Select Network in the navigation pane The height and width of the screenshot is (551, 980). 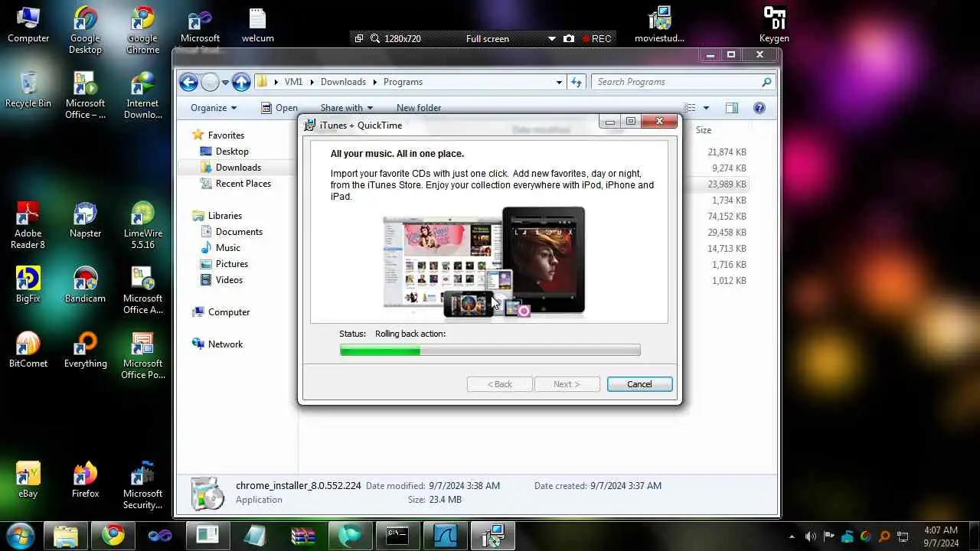click(x=225, y=344)
